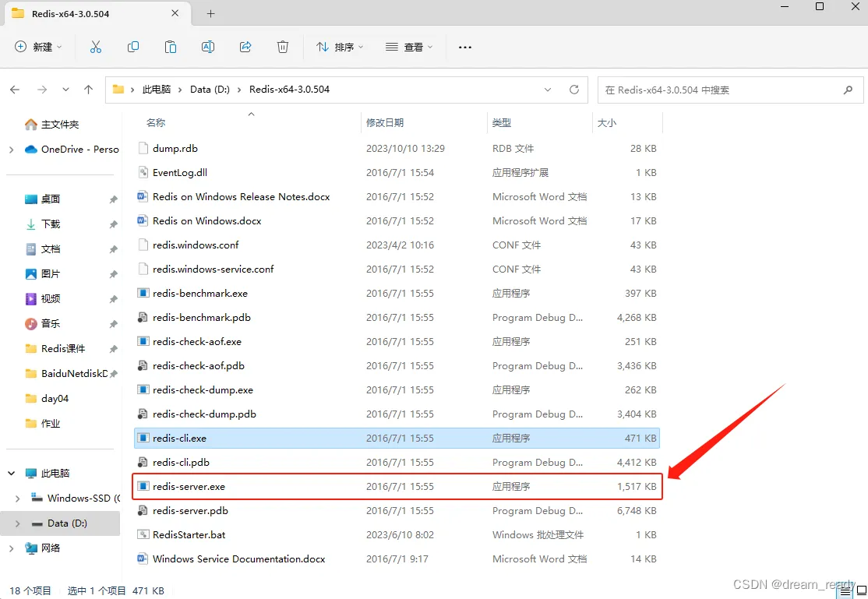
Task: Sort by 名称 column header
Action: coord(156,122)
